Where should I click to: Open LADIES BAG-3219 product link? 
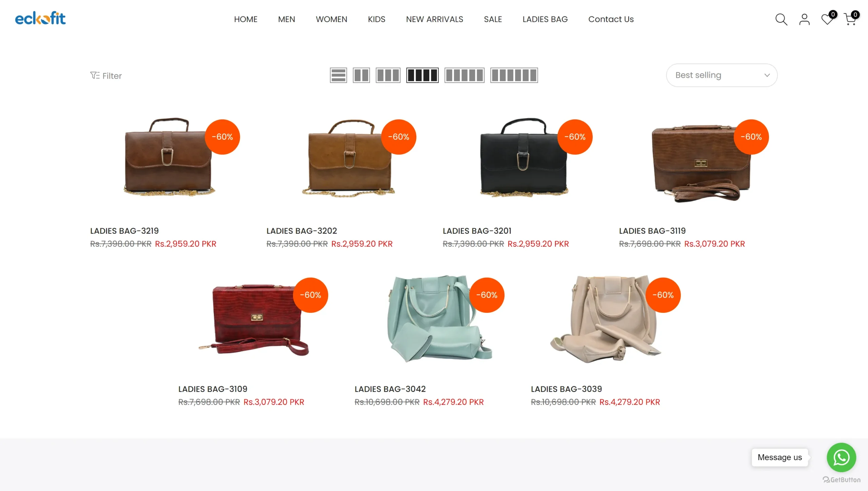click(x=124, y=231)
